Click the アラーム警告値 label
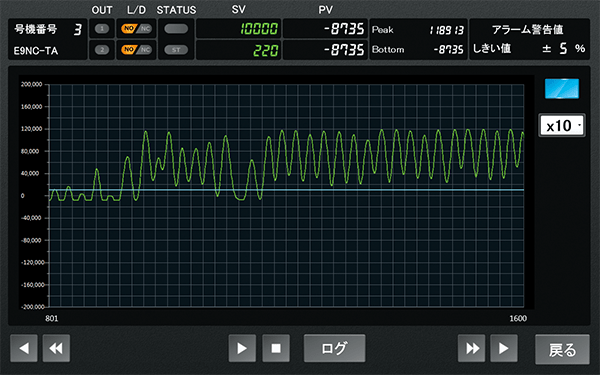Screen dimensions: 600x375 tap(527, 29)
